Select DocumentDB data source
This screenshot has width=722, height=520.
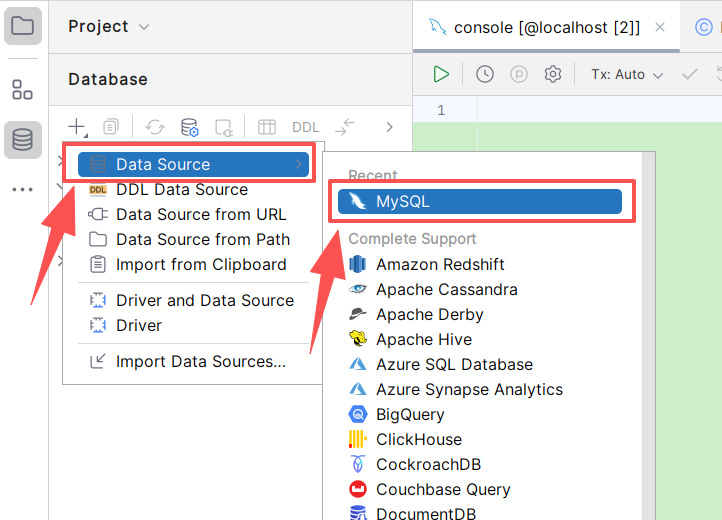(x=480, y=512)
